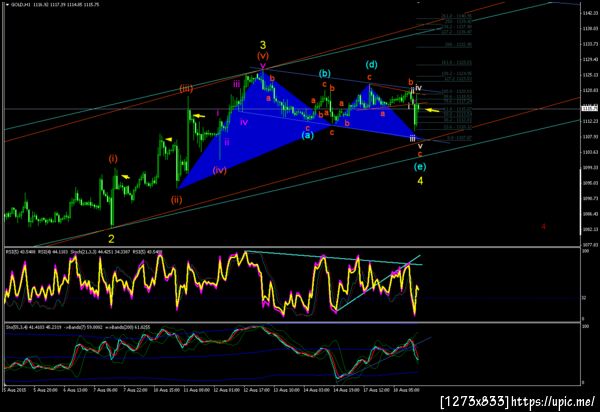600x412 pixels.
Task: Click the yellow arrow beside wave (iii)
Action: click(199, 116)
